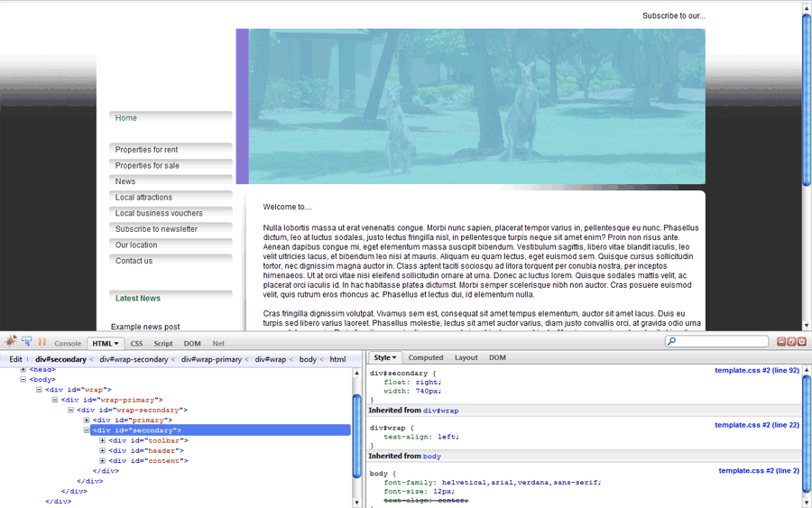Open Properties for rent menu item
This screenshot has height=508, width=812.
coord(147,150)
